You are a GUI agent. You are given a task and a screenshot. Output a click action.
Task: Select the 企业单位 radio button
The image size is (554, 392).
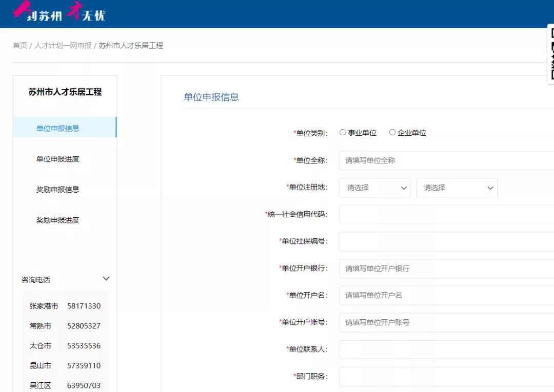392,132
